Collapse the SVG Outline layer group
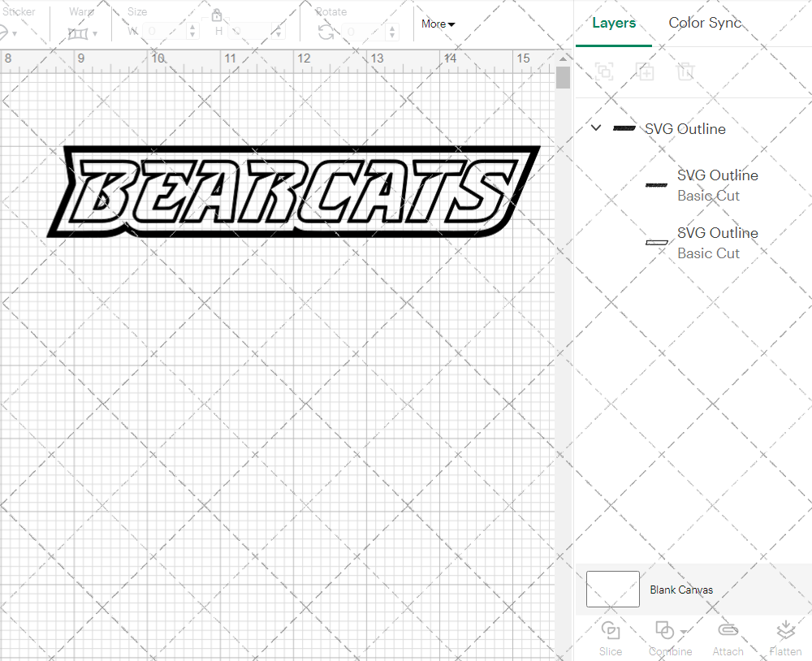The image size is (812, 661). click(x=596, y=127)
